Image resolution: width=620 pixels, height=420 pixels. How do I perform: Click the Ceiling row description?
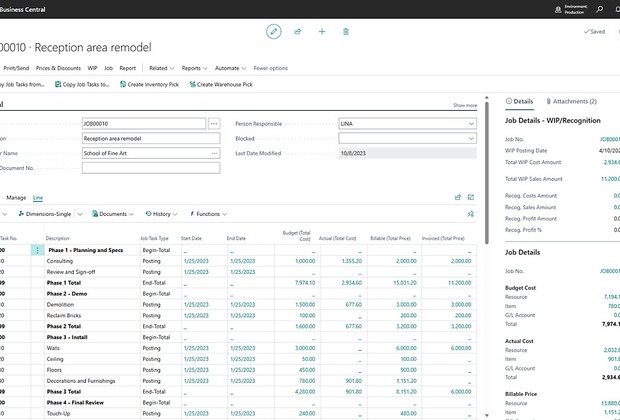55,359
